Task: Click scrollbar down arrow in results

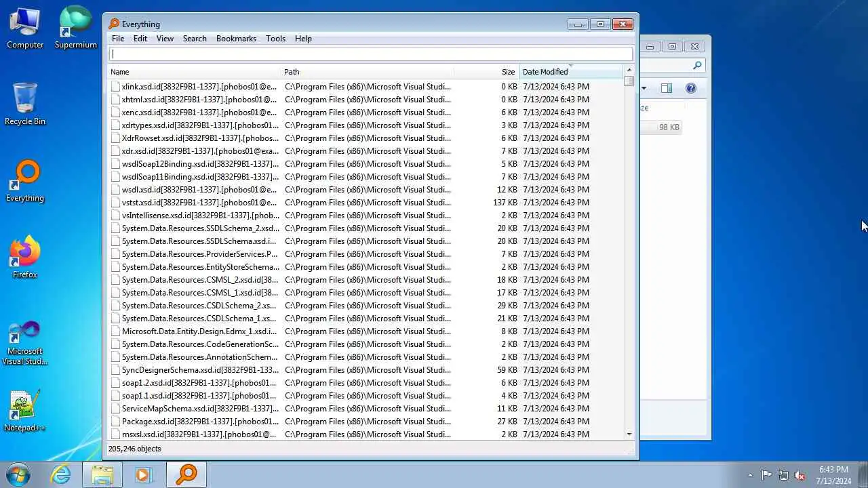Action: pos(629,434)
